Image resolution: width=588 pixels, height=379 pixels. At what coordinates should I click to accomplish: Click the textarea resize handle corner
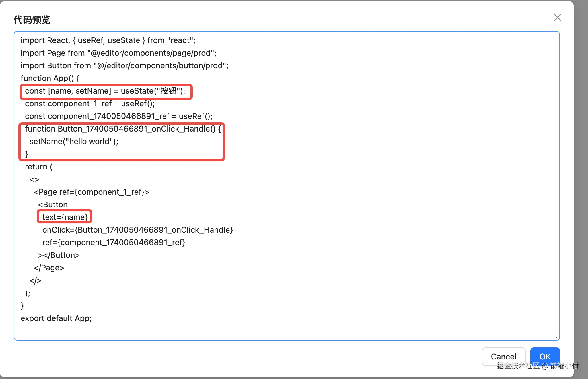pyautogui.click(x=556, y=337)
